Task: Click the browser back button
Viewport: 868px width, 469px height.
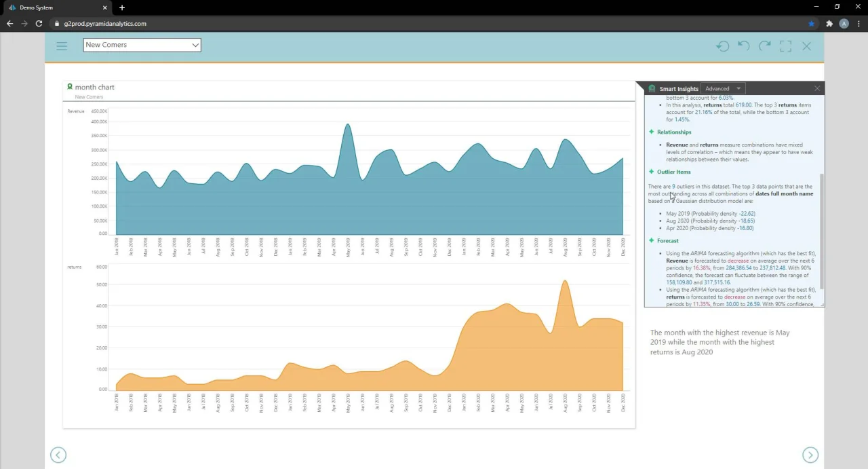Action: (9, 24)
